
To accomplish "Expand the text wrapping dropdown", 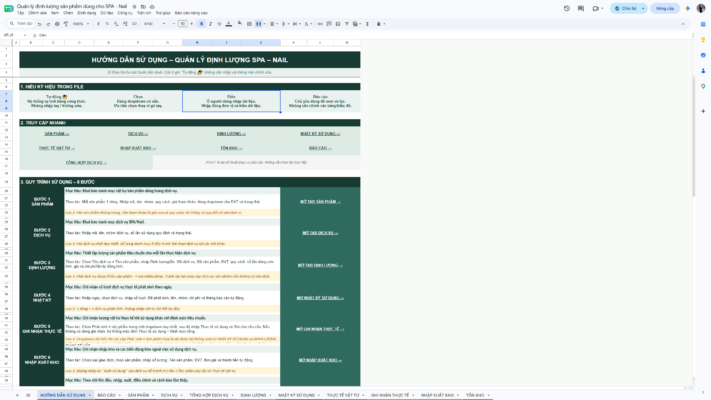I will tap(300, 24).
